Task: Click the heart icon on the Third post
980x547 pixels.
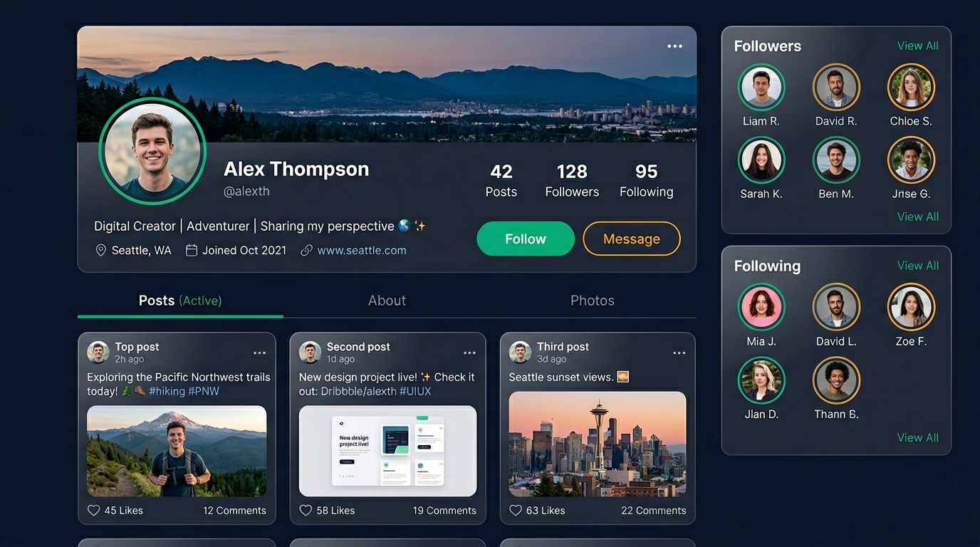Action: [x=516, y=510]
